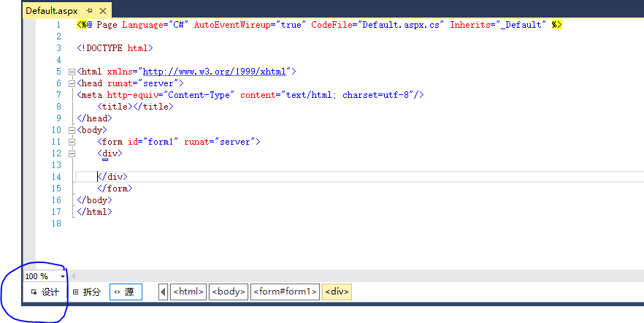
Task: Open the 100 % zoom dropdown
Action: [63, 276]
